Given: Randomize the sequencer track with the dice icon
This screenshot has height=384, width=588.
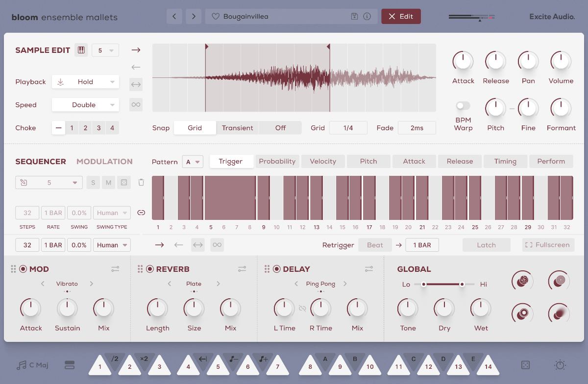Looking at the screenshot, I should (124, 182).
